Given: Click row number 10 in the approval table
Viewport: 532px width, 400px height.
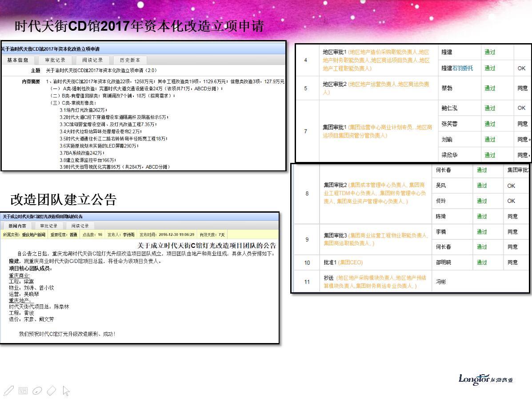Looking at the screenshot, I should point(307,263).
